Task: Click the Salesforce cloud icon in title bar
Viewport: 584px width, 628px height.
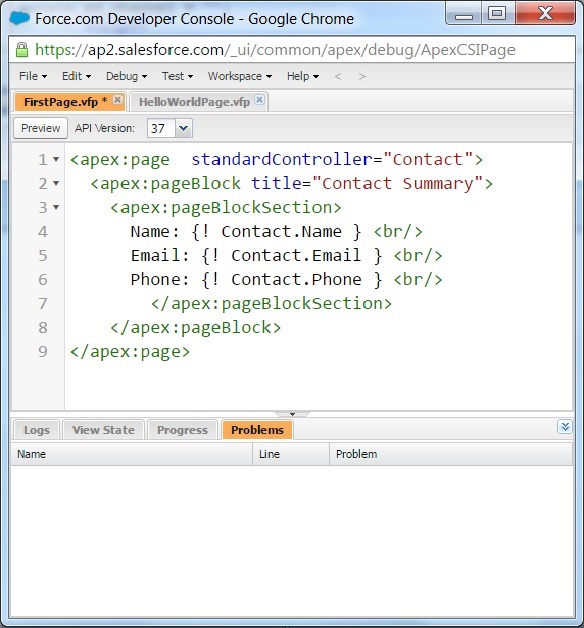Action: (x=19, y=18)
